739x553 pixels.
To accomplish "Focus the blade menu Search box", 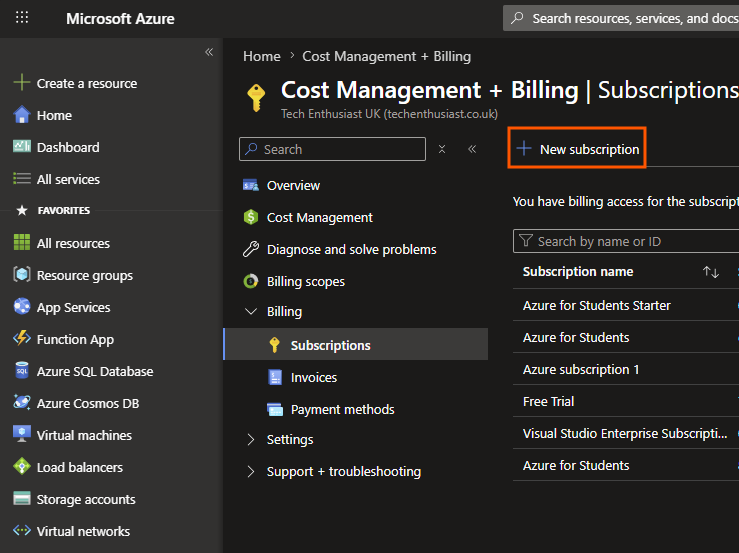I will tap(332, 149).
